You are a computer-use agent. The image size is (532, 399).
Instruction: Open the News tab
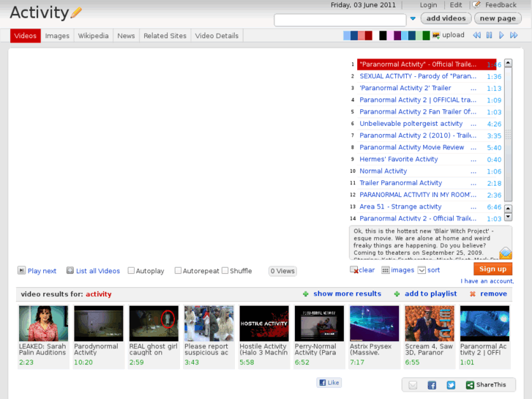point(126,36)
